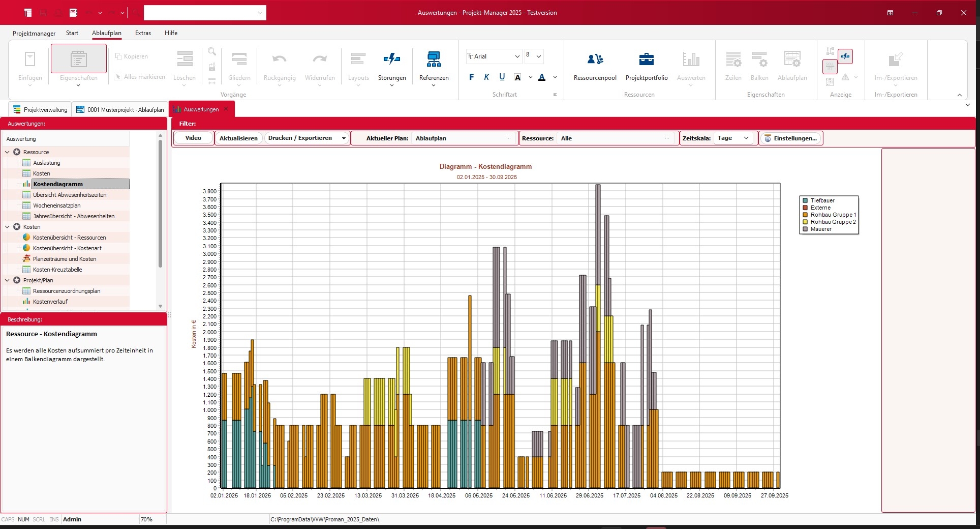Select Planzeiträume und Kosten report
Screen dimensions: 980x529
click(65, 259)
